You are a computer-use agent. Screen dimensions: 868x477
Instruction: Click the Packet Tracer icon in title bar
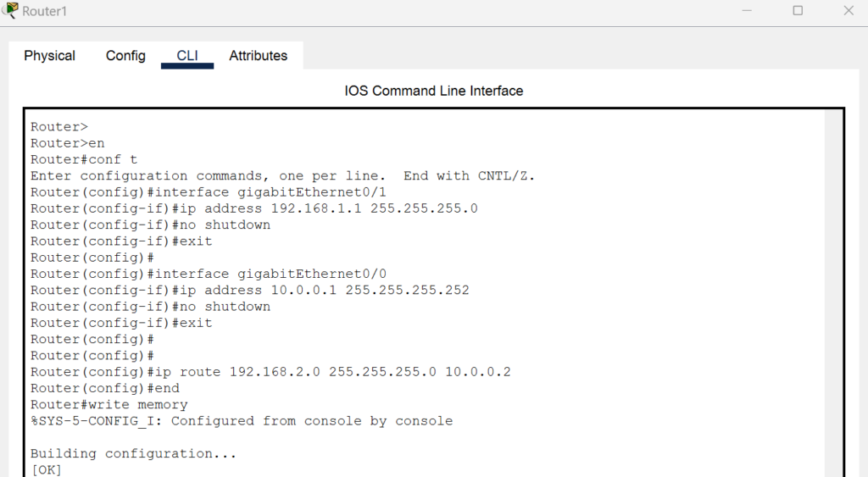pos(10,10)
